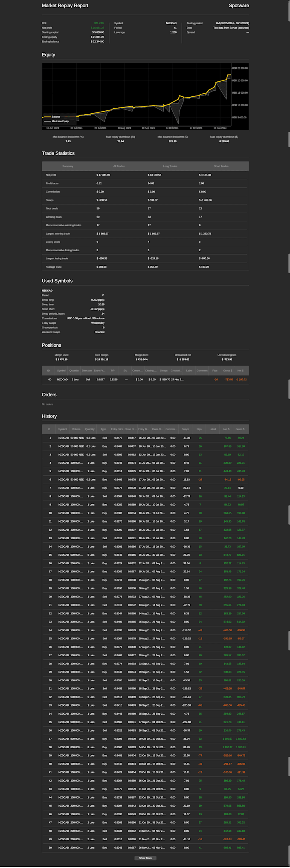The height and width of the screenshot is (868, 290).
Task: Click the S/L header in Positions table
Action: click(125, 371)
